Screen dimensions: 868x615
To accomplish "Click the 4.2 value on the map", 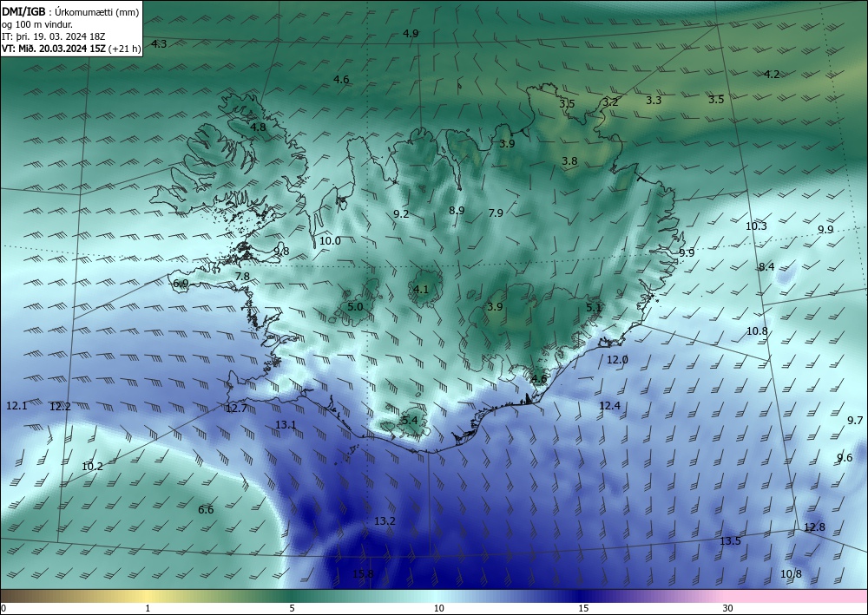I will tap(772, 74).
